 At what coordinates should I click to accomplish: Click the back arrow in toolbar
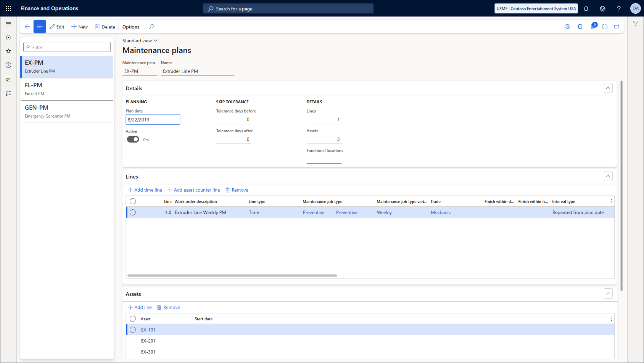click(x=27, y=27)
